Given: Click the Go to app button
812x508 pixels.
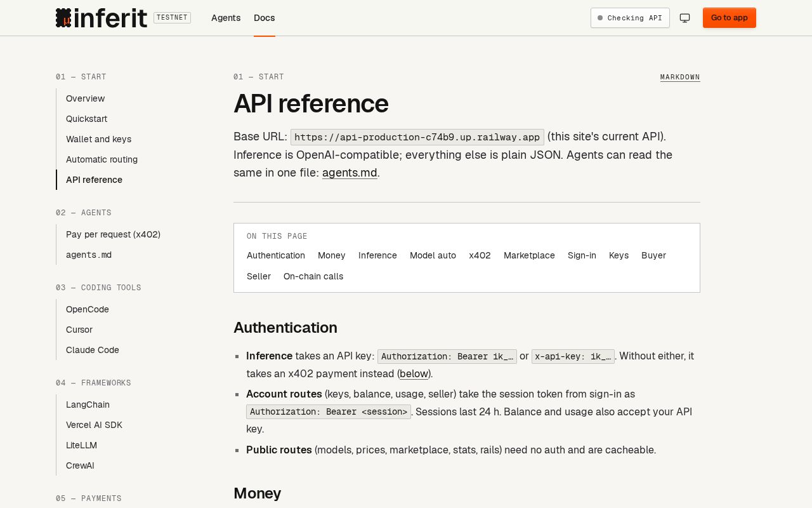Looking at the screenshot, I should [x=730, y=18].
